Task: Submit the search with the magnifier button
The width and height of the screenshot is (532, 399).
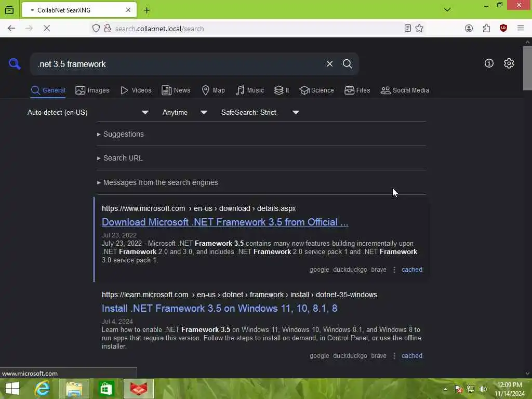Action: (x=347, y=64)
